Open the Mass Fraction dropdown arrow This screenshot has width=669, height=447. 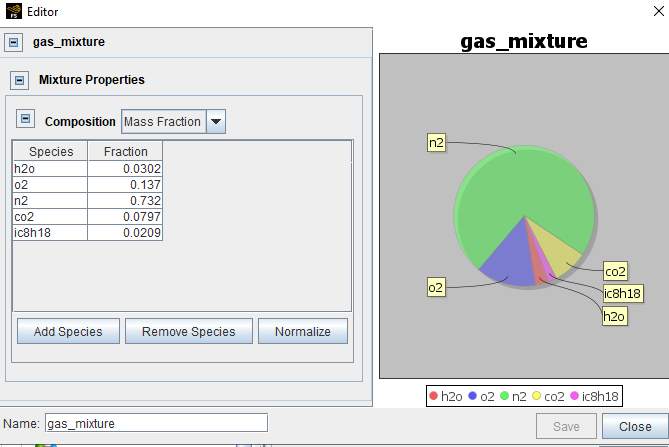click(216, 122)
